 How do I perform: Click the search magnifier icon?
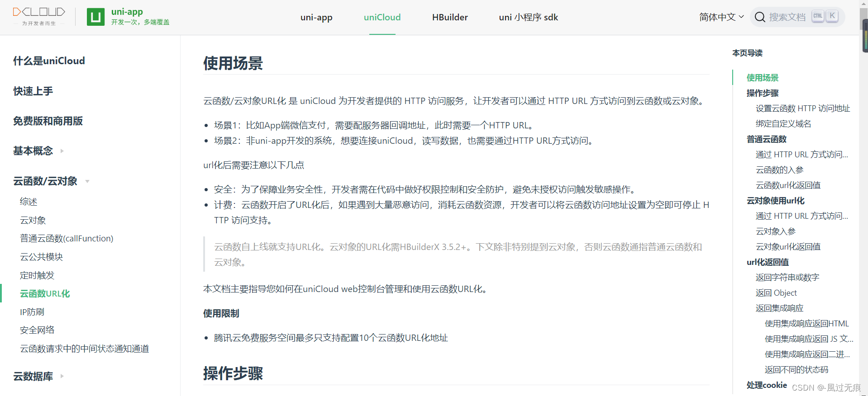[x=760, y=17]
